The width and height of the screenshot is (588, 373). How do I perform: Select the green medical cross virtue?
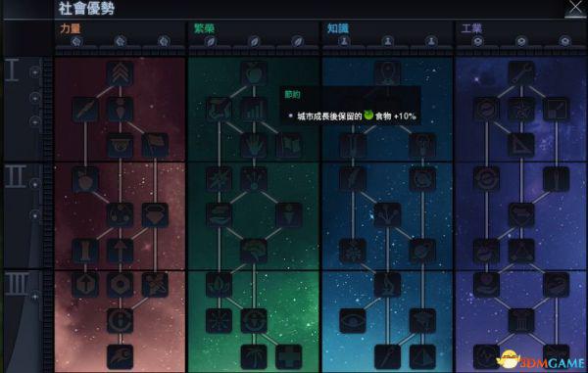(x=289, y=356)
